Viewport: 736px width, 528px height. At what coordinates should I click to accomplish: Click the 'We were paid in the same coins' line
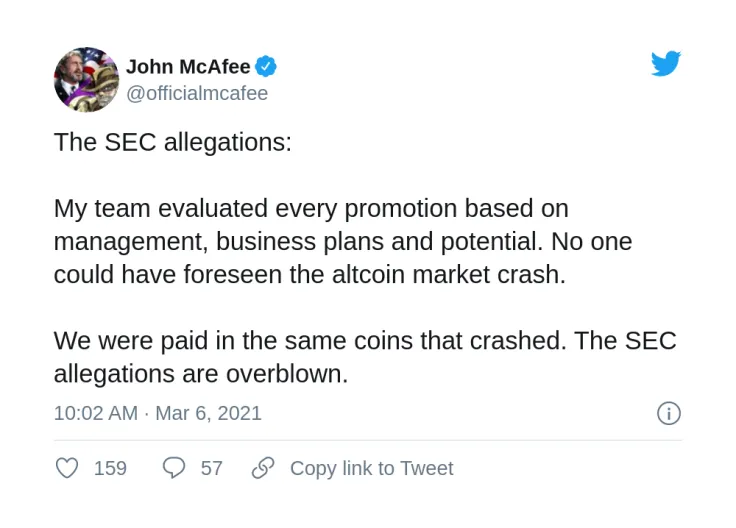pyautogui.click(x=365, y=340)
